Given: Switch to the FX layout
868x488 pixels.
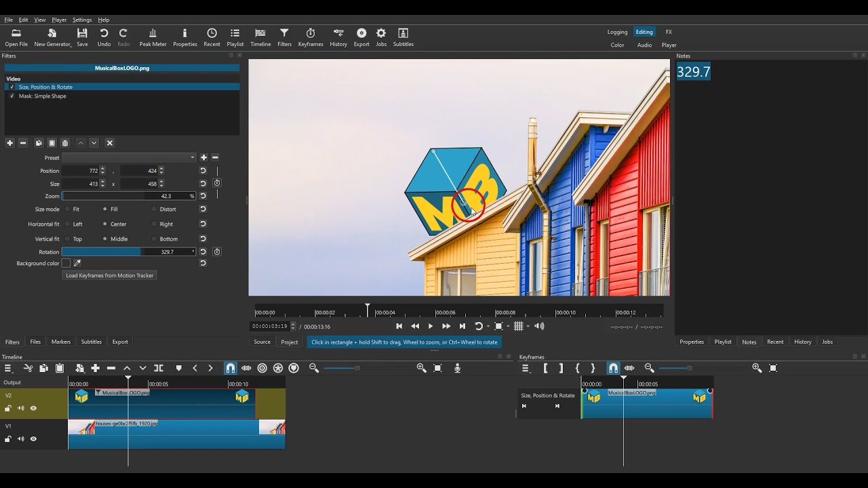Looking at the screenshot, I should tap(669, 32).
